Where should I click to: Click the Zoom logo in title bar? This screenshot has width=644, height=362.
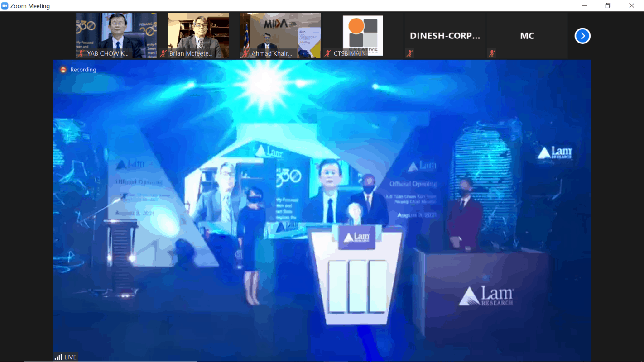tap(5, 6)
